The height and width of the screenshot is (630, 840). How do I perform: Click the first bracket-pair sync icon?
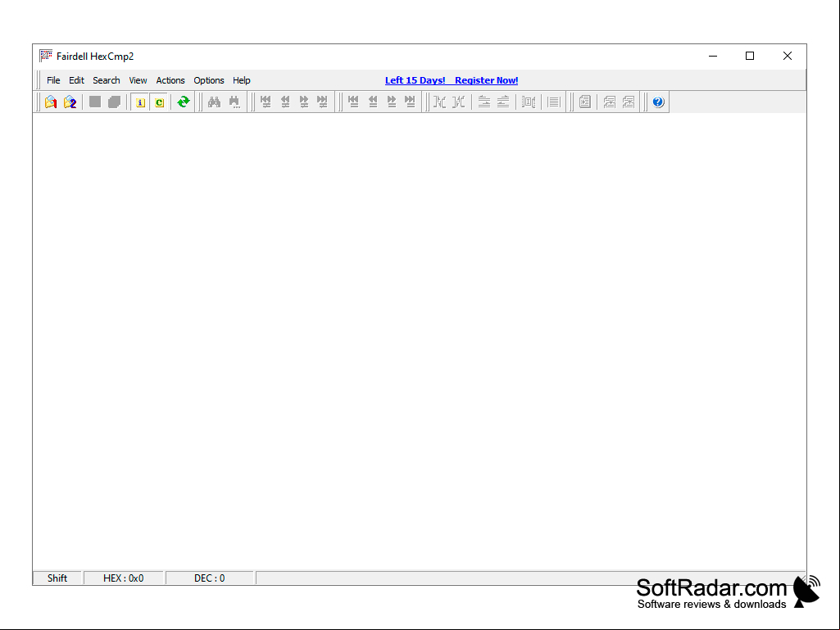tap(439, 102)
